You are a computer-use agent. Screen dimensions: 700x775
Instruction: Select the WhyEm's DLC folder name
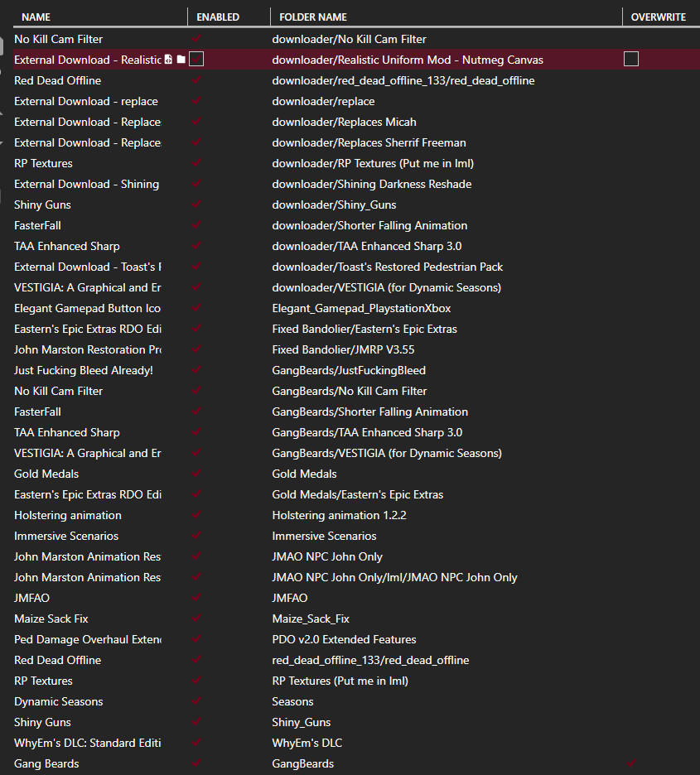click(307, 743)
